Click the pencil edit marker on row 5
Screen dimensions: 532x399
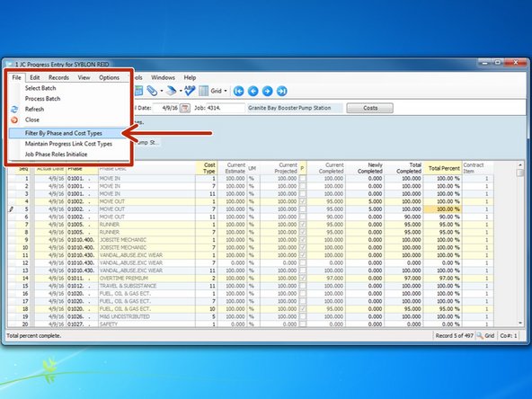point(11,209)
